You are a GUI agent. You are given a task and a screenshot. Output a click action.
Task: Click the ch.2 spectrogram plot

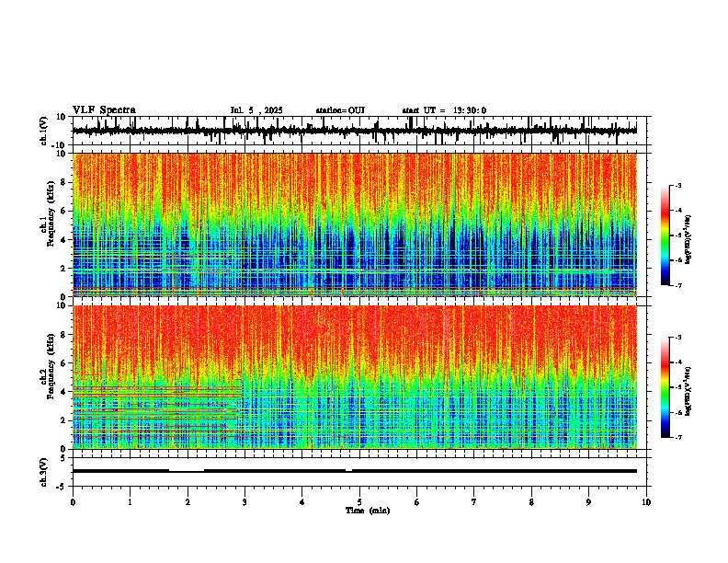(355, 377)
